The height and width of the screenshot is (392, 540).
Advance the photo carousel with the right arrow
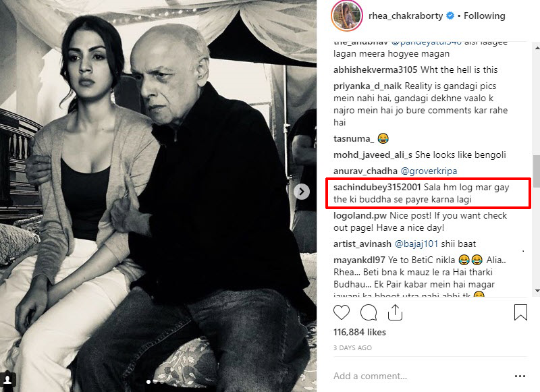click(301, 191)
